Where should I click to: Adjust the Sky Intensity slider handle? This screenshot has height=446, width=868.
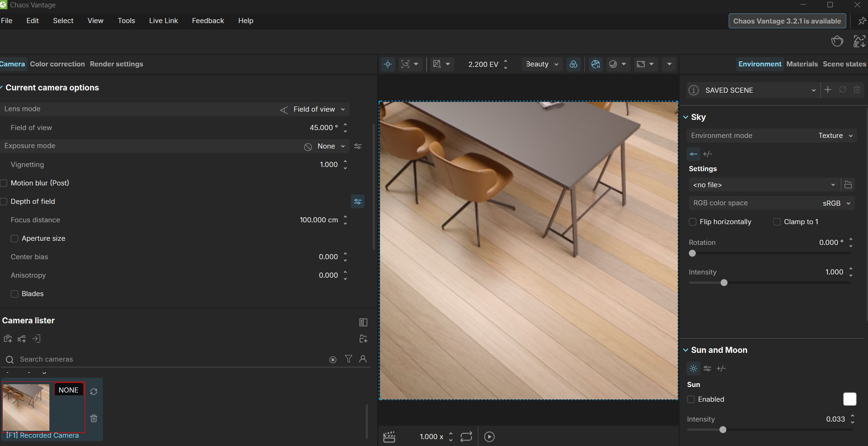(724, 283)
